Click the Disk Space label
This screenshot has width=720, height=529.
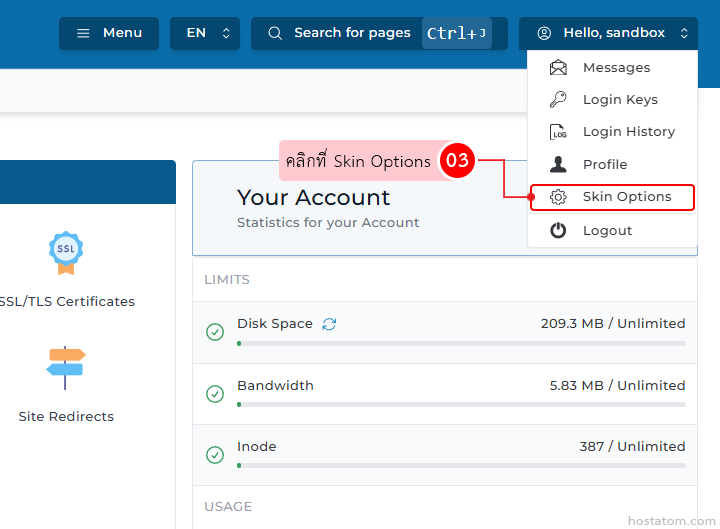pos(275,324)
